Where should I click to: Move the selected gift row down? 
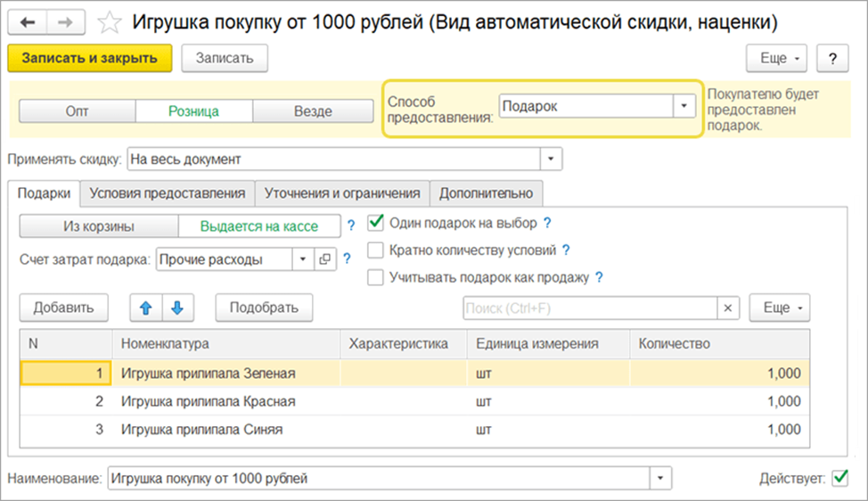pos(177,308)
